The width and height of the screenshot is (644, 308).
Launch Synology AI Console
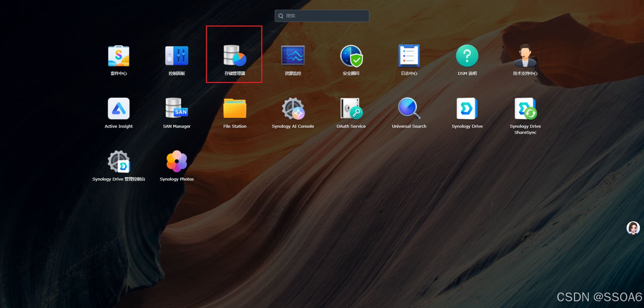(293, 108)
